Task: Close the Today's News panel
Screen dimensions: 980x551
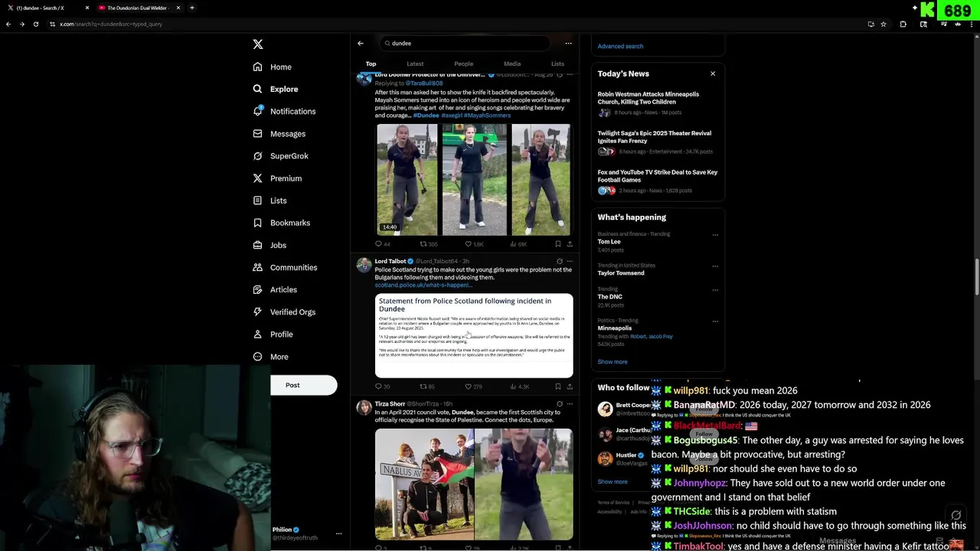Action: click(713, 73)
